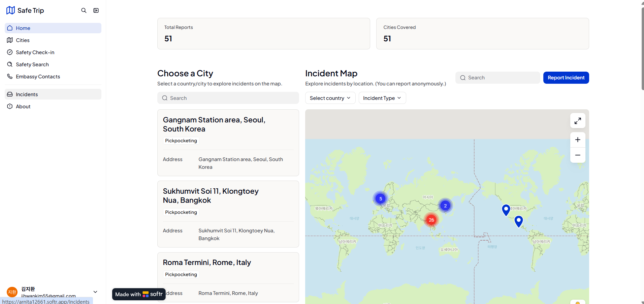Click the Made with Softr badge
The image size is (644, 304).
point(139,294)
